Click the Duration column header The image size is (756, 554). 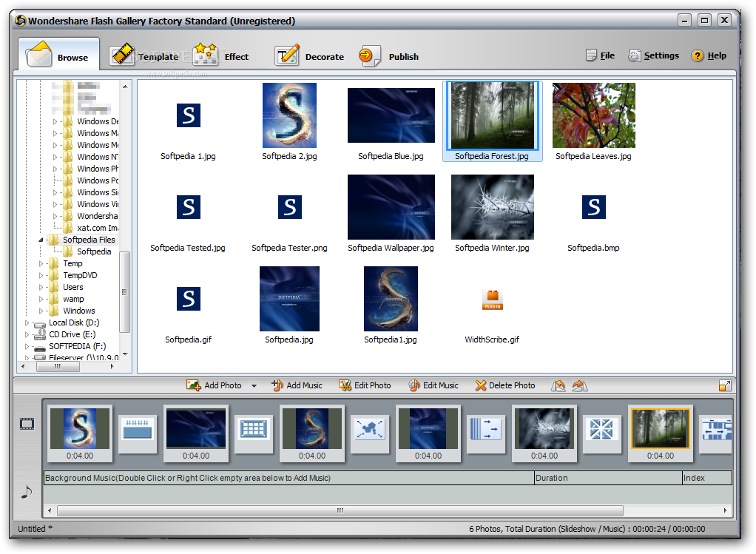608,478
